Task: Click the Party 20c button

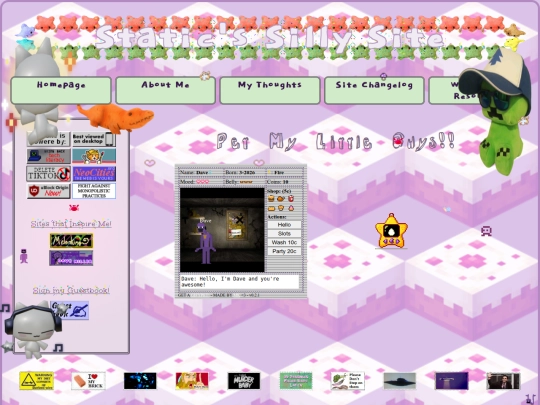Action: coord(284,251)
